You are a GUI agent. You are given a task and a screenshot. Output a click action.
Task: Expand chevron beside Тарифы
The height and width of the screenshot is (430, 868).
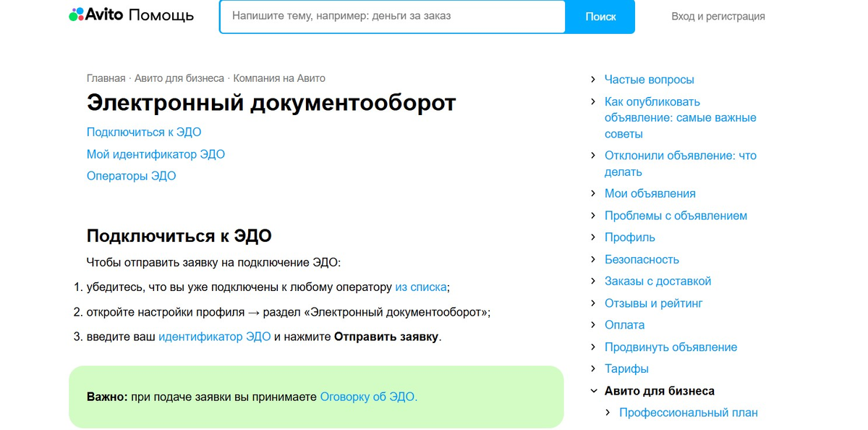(x=593, y=369)
